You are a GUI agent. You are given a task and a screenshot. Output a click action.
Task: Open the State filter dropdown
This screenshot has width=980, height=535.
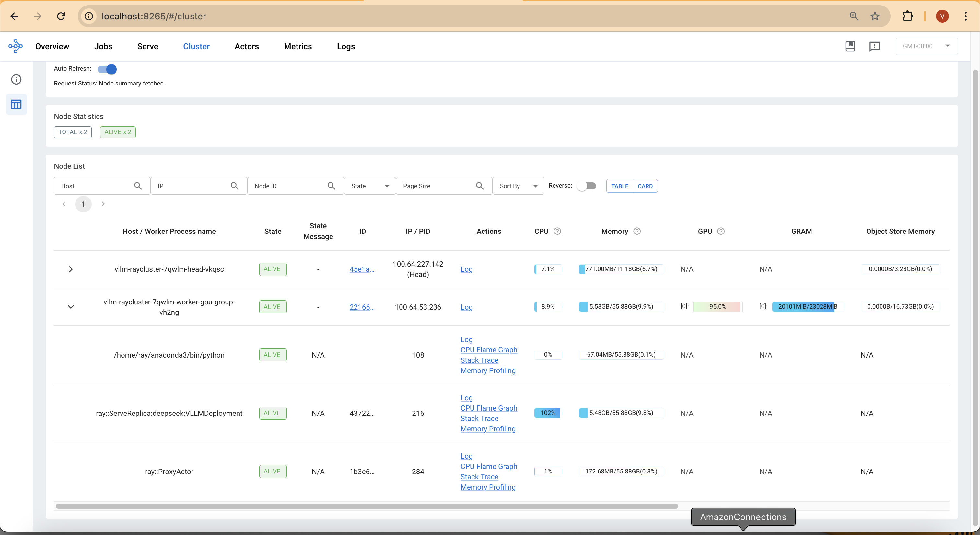(369, 186)
